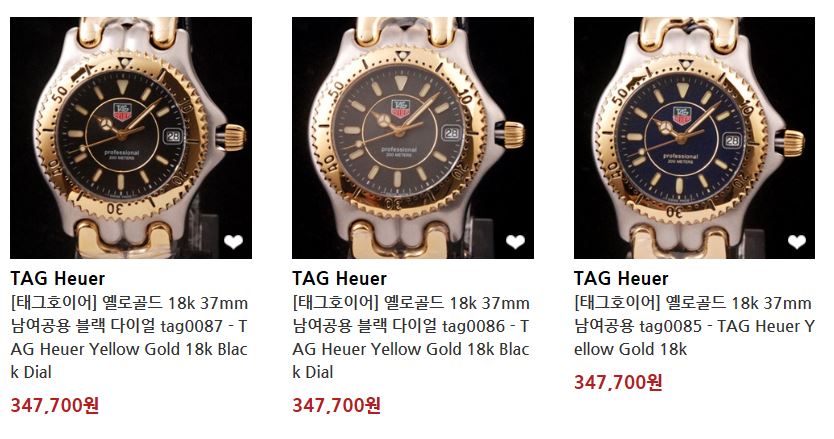
Task: Open the tag0085 blue dial watch photo
Action: (x=694, y=138)
